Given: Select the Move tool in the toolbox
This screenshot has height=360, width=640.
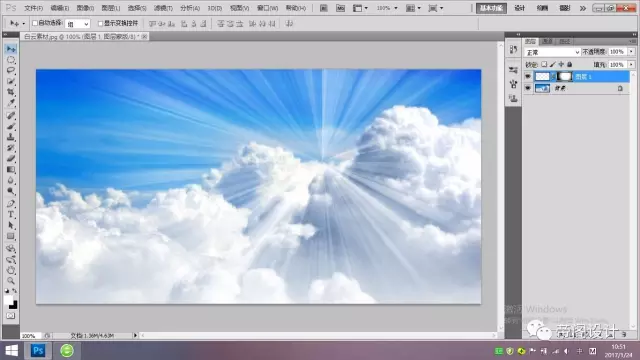Looking at the screenshot, I should 11,49.
